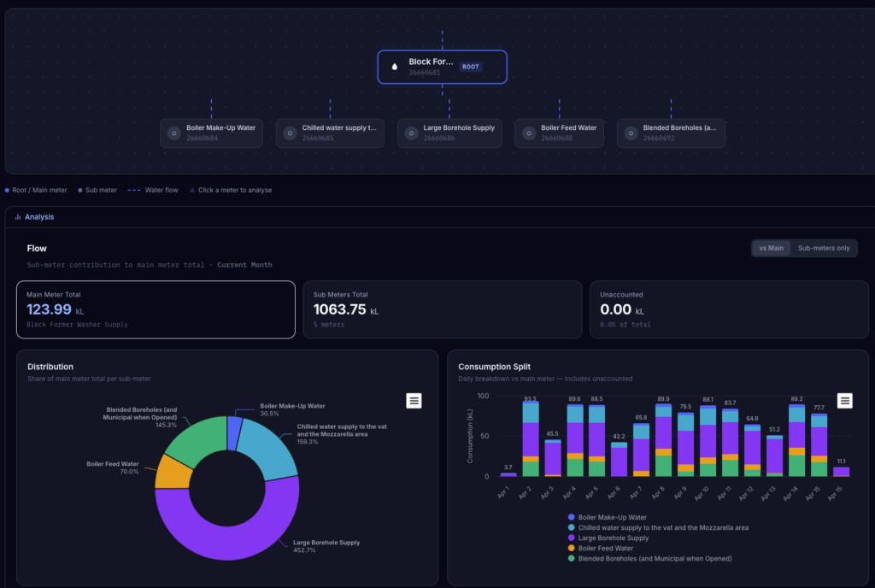Open the Chilled water supply 26660685 node
The width and height of the screenshot is (875, 588).
click(330, 133)
